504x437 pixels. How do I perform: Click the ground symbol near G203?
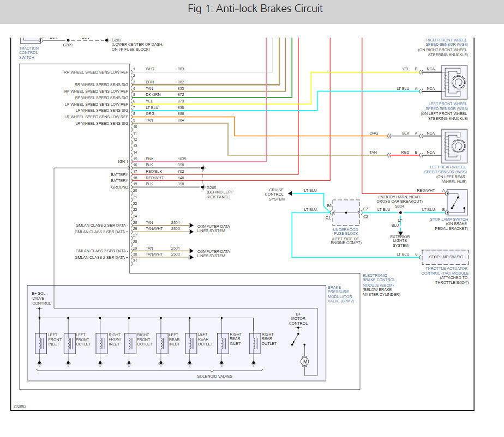(x=107, y=40)
